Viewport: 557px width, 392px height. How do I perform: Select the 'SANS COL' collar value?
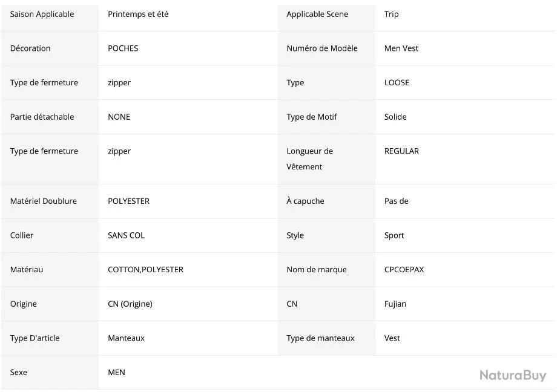coord(126,235)
